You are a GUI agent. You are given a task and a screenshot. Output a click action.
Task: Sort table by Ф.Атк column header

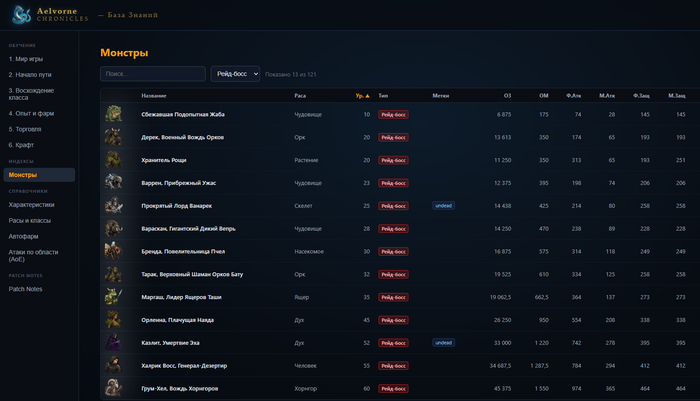(x=574, y=96)
